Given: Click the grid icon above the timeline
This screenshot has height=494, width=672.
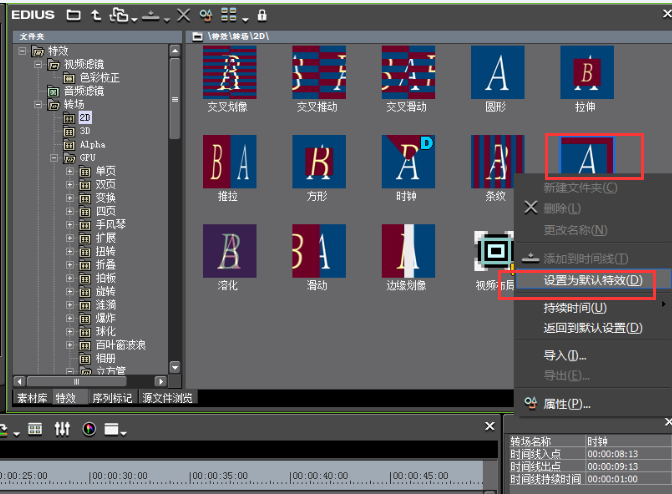Looking at the screenshot, I should pyautogui.click(x=35, y=429).
